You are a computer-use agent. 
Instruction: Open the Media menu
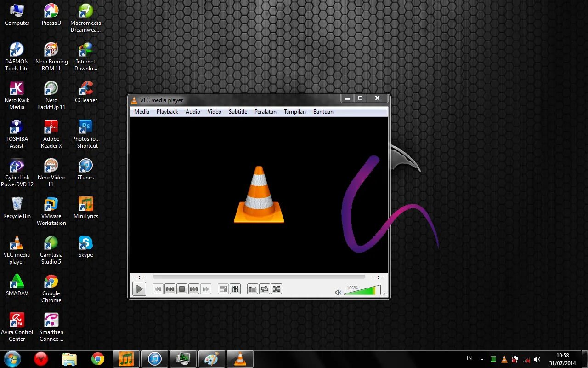click(x=141, y=112)
